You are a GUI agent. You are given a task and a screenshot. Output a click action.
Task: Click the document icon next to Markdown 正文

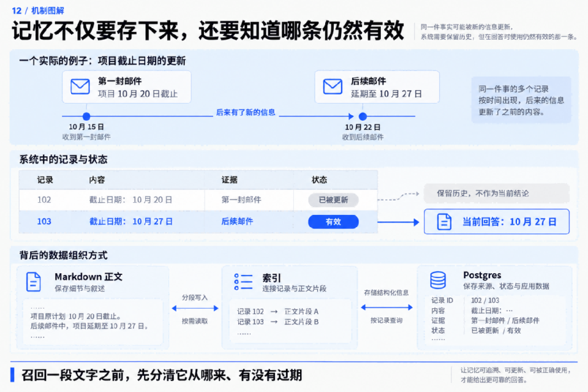point(33,282)
